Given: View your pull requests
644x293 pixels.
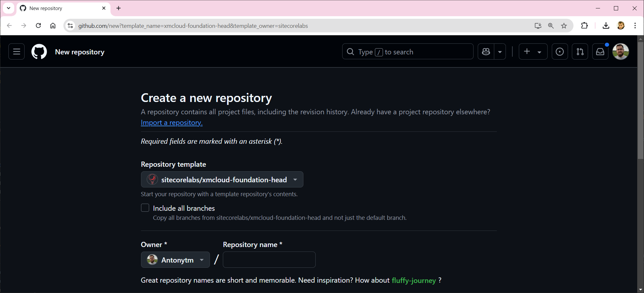Looking at the screenshot, I should click(580, 51).
